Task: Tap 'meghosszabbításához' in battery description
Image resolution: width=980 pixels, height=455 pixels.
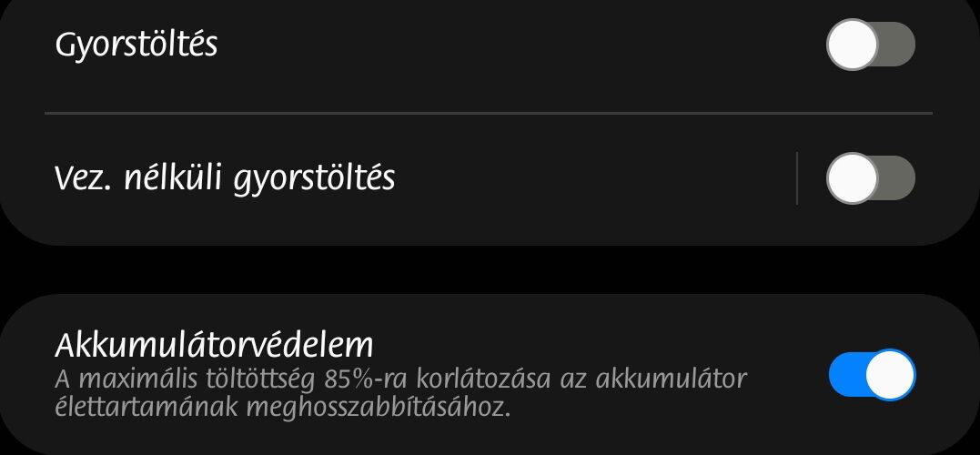Action: tap(379, 407)
